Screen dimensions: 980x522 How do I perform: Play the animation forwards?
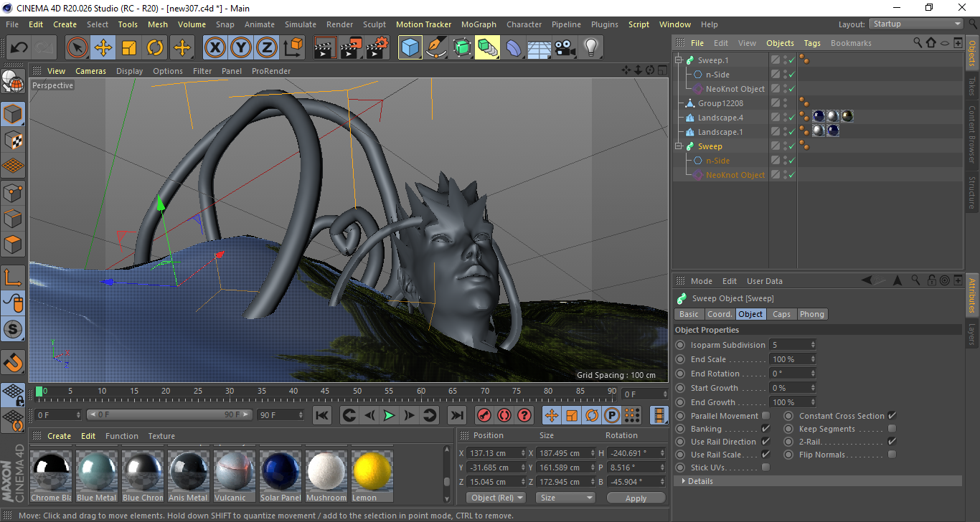389,415
